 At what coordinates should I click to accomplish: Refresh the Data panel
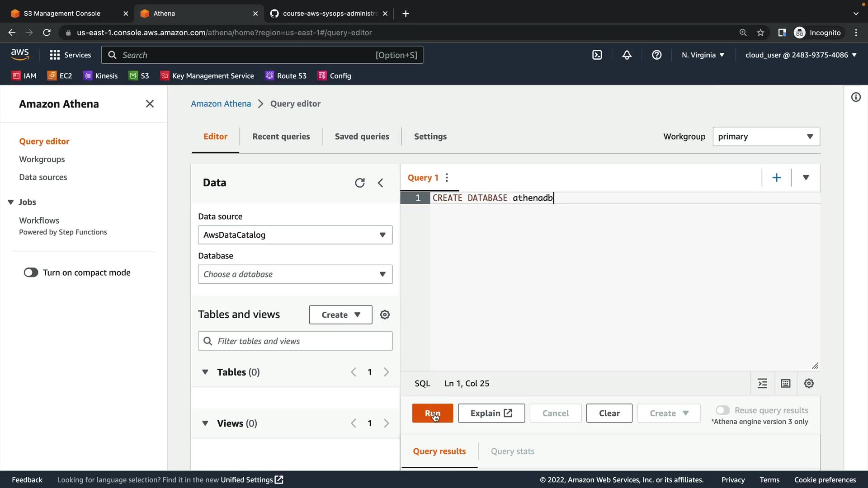point(359,183)
